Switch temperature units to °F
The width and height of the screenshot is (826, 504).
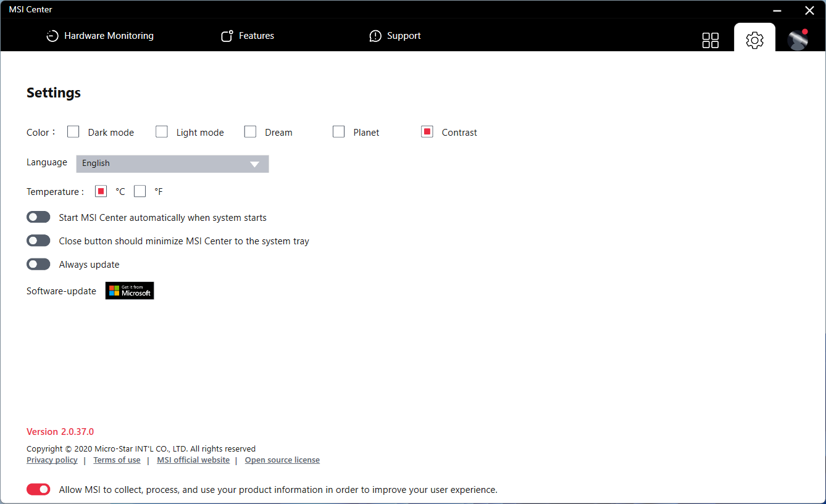point(140,191)
